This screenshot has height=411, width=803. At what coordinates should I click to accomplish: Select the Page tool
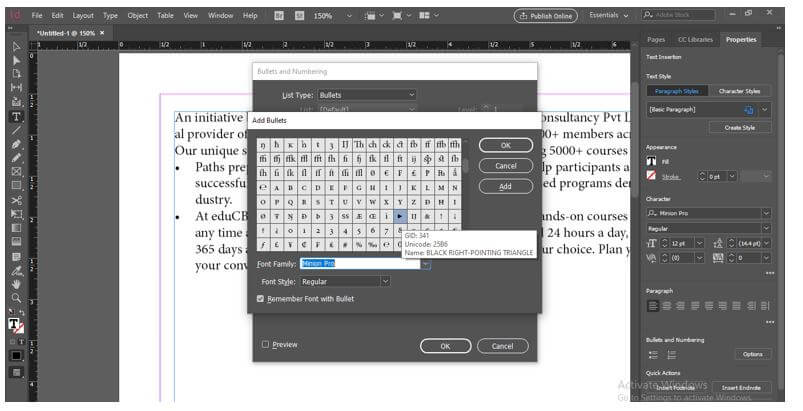point(16,74)
